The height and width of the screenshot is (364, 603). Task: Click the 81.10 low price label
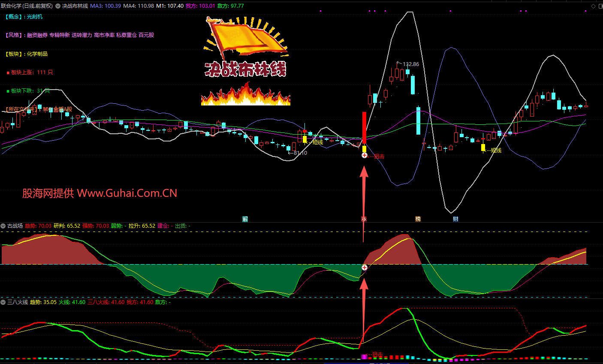[300, 153]
